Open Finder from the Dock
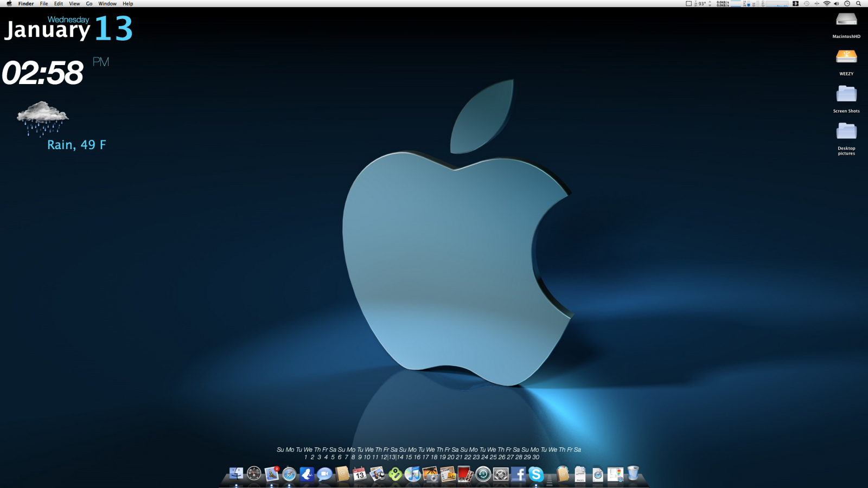 (x=237, y=474)
